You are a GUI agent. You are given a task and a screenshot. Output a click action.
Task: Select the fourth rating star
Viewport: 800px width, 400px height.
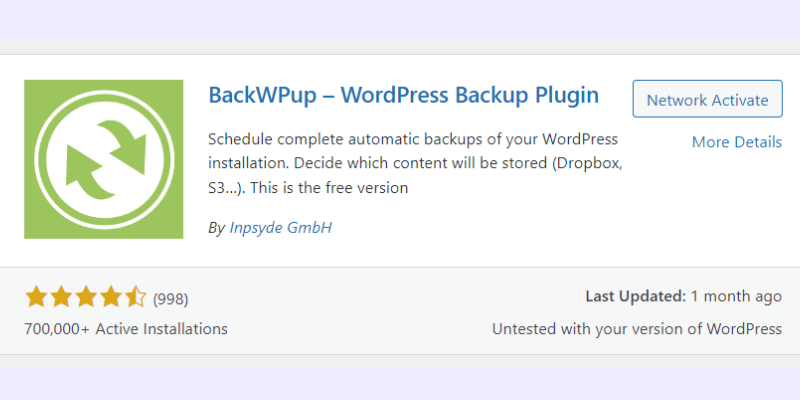point(111,296)
